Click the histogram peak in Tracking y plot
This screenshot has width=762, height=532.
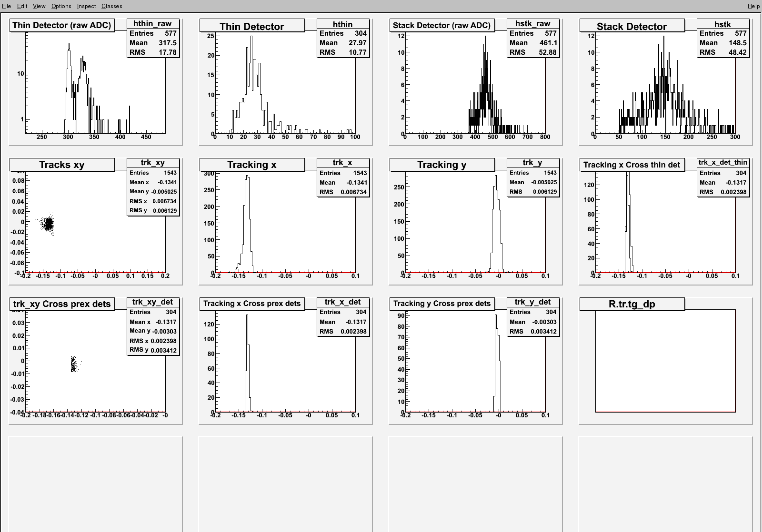(x=496, y=177)
